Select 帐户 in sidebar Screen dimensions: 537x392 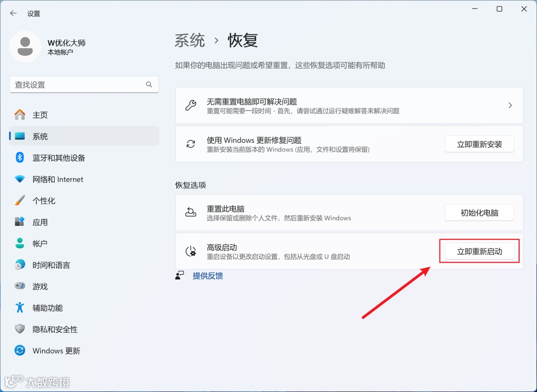pyautogui.click(x=84, y=243)
